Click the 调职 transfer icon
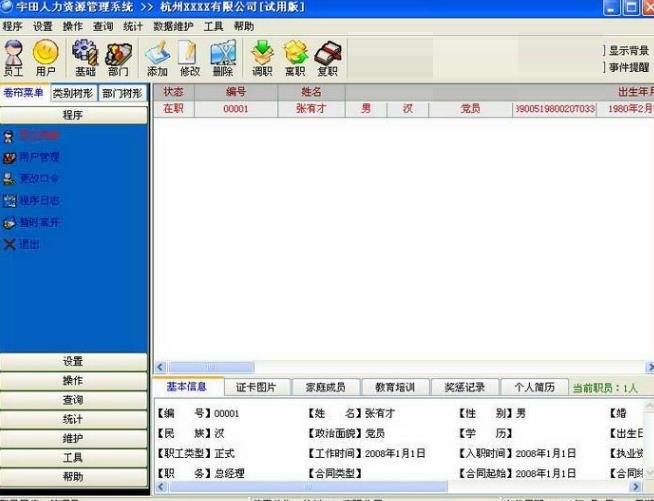654x501 pixels. point(262,58)
